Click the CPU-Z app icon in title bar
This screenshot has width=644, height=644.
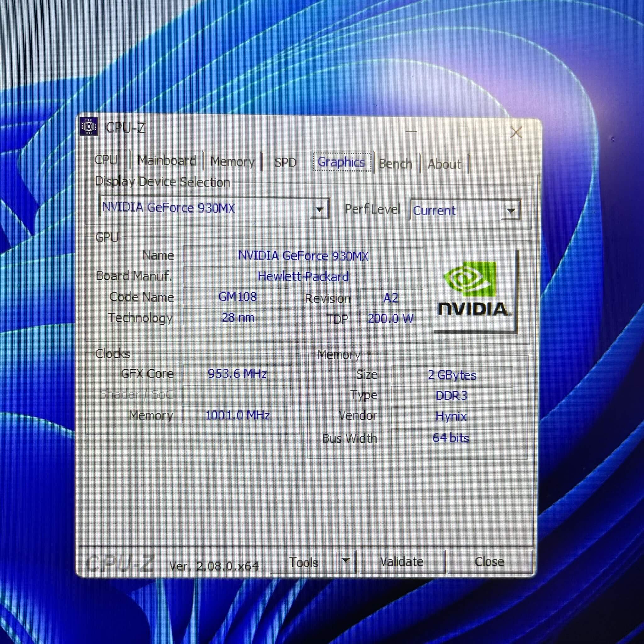coord(89,127)
